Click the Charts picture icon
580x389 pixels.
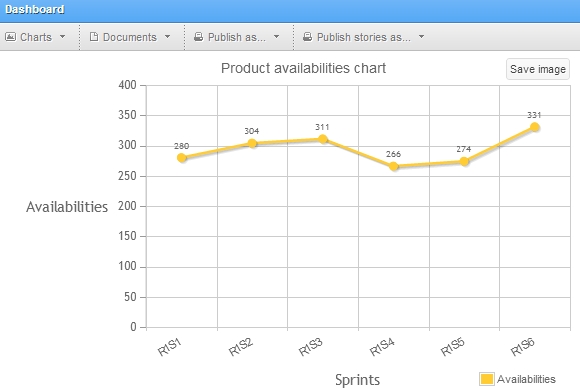click(x=10, y=37)
